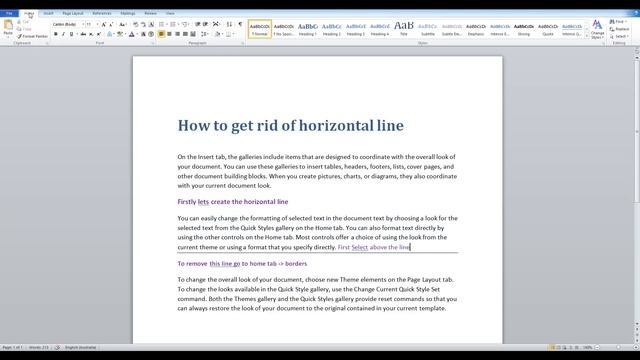Apply the Heading 1 style
The image size is (640, 360).
tap(308, 29)
